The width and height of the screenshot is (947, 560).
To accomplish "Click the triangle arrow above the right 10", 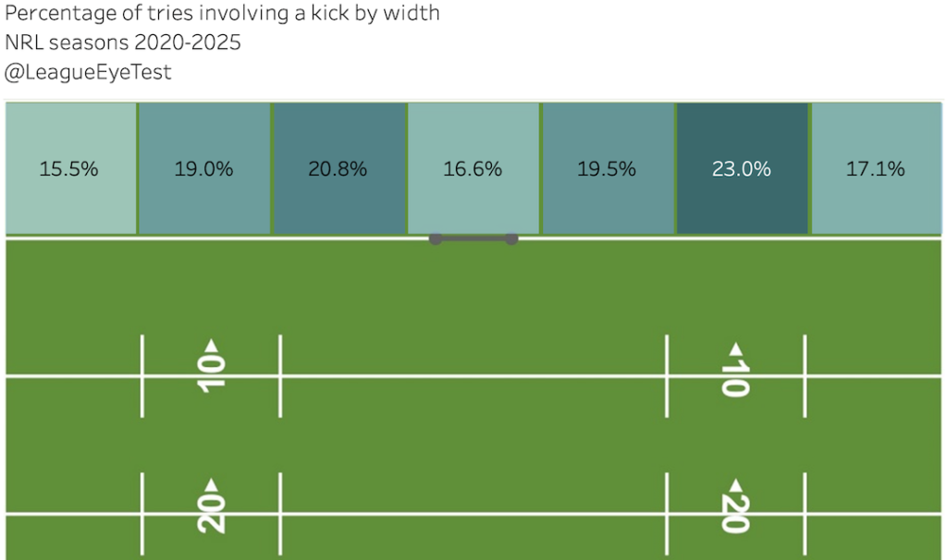I will coord(736,349).
